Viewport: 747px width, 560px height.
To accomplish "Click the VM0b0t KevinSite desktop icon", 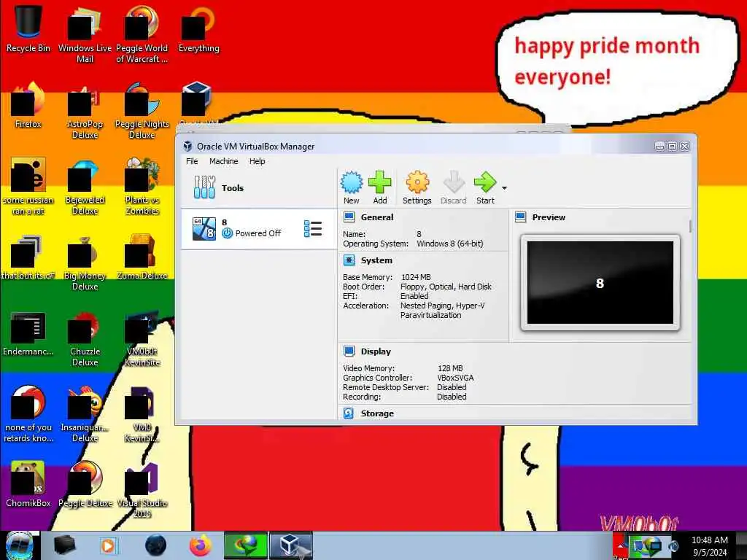I will [142, 338].
